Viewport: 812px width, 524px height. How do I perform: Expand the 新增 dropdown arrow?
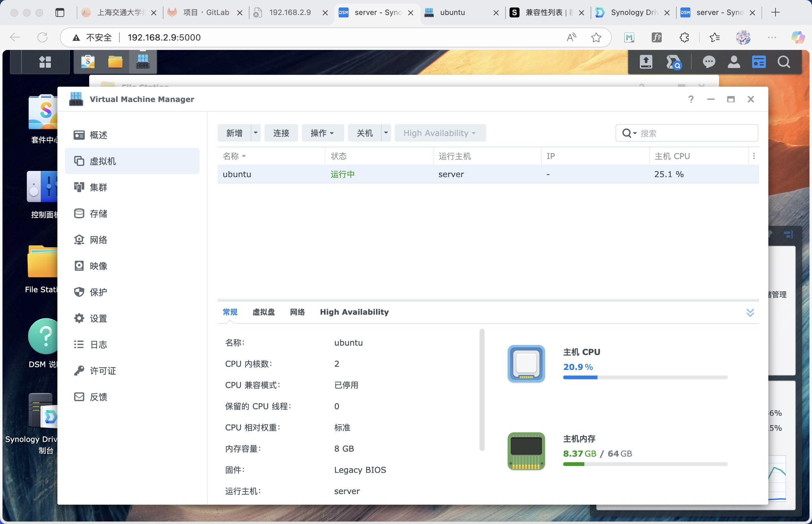pos(256,133)
